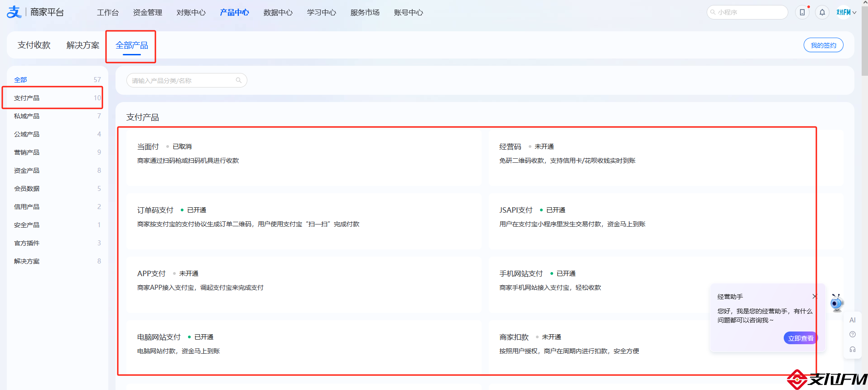Image resolution: width=868 pixels, height=390 pixels.
Task: Select the 公域产品 category
Action: [x=58, y=134]
